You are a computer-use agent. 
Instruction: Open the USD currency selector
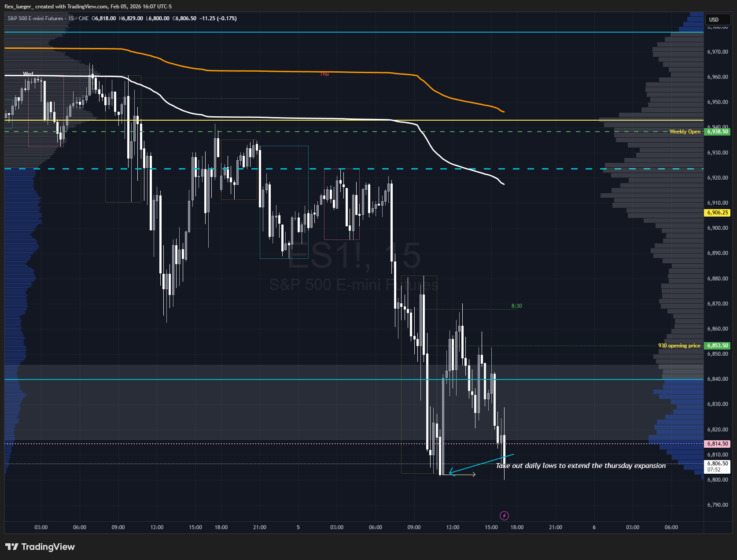717,19
